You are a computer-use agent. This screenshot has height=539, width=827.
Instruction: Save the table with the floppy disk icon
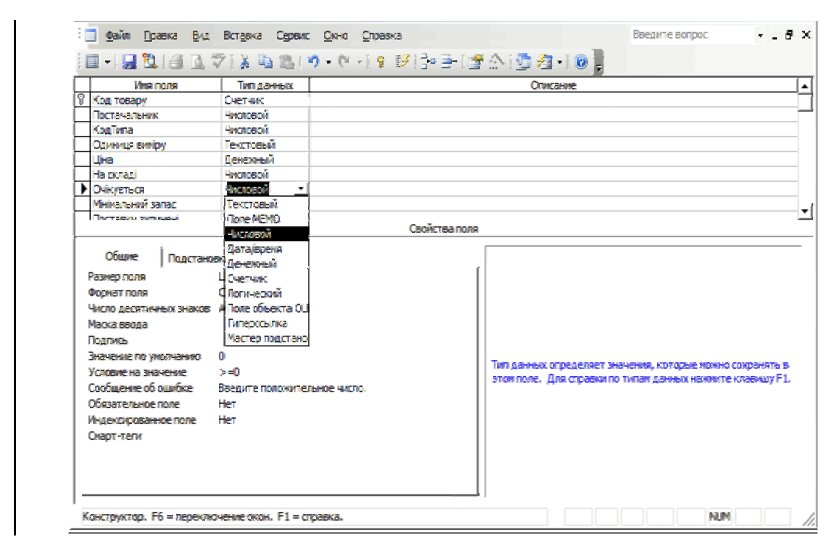coord(129,62)
